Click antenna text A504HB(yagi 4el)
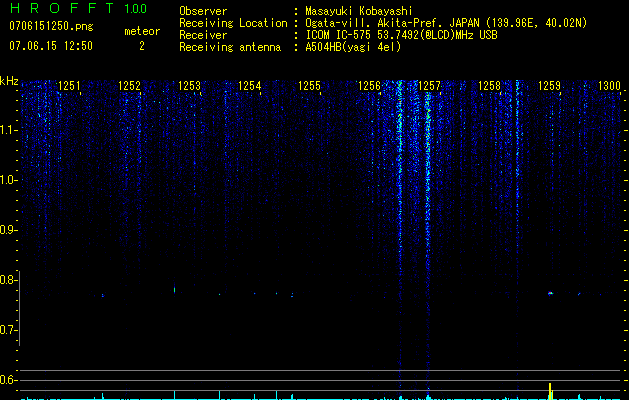This screenshot has height=400, width=629. (x=353, y=47)
